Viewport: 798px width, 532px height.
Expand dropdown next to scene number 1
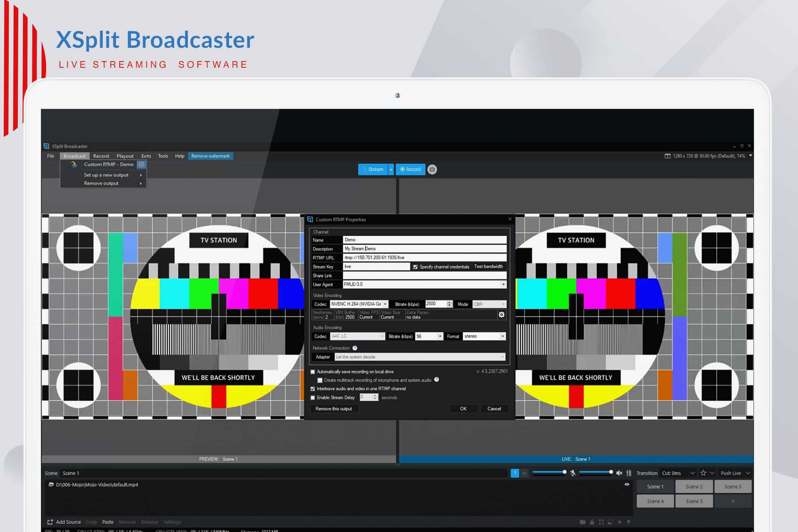click(x=525, y=473)
